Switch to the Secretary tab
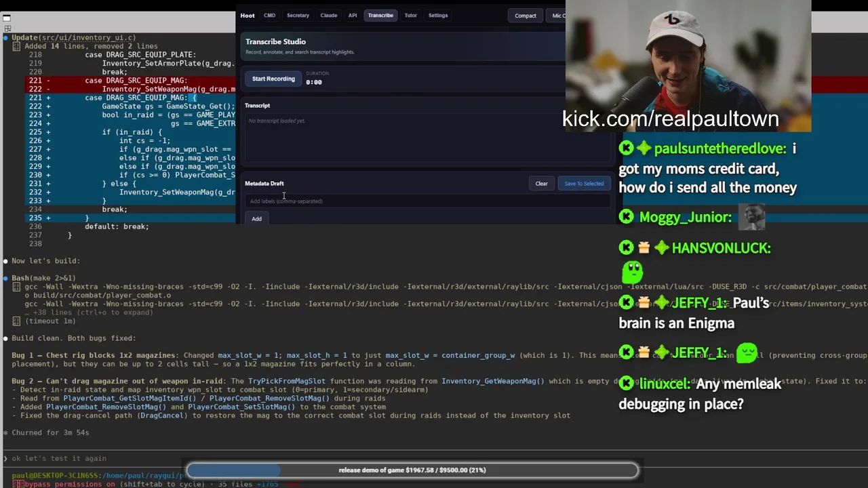The width and height of the screenshot is (868, 488). tap(298, 15)
